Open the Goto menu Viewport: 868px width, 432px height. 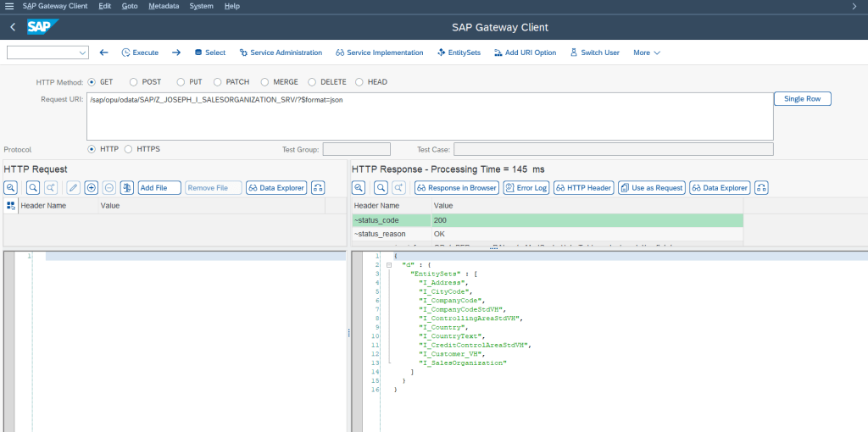[130, 6]
